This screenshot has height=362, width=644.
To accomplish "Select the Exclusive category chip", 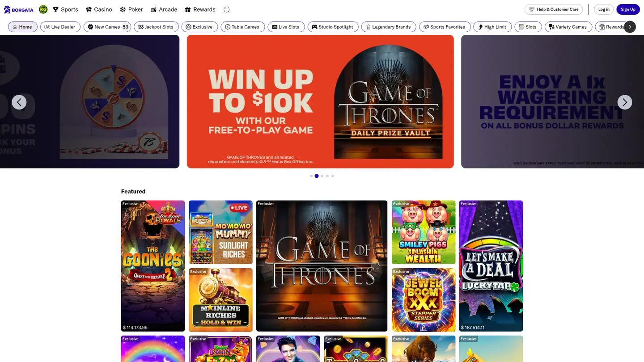I will click(x=199, y=27).
